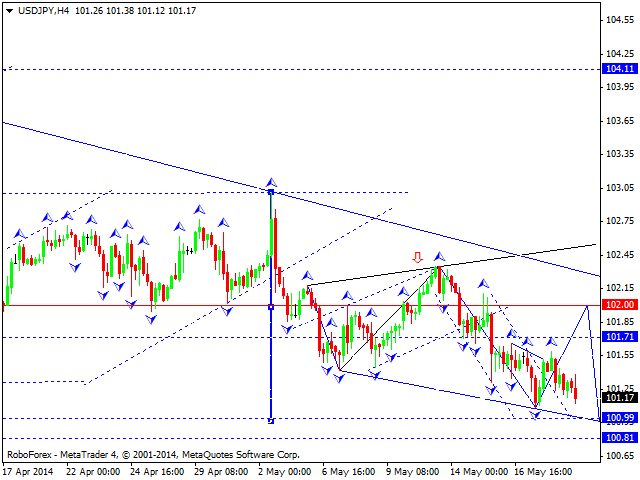Click the red down arrow sell signal
The width and height of the screenshot is (640, 480).
point(418,257)
